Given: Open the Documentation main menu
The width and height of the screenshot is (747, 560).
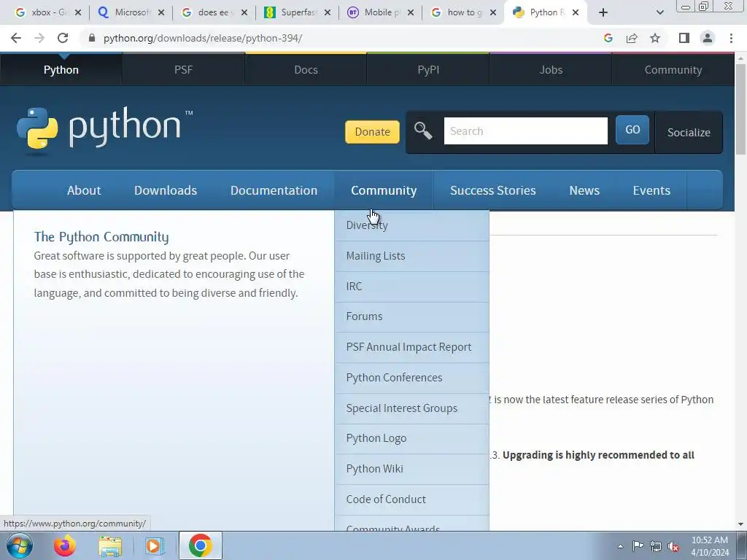Looking at the screenshot, I should click(274, 190).
